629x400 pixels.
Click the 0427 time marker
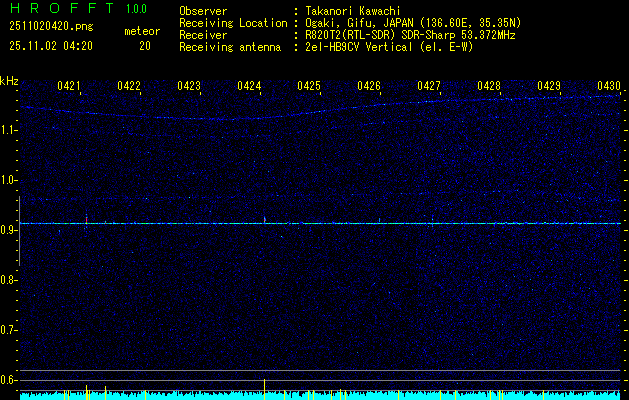[429, 87]
